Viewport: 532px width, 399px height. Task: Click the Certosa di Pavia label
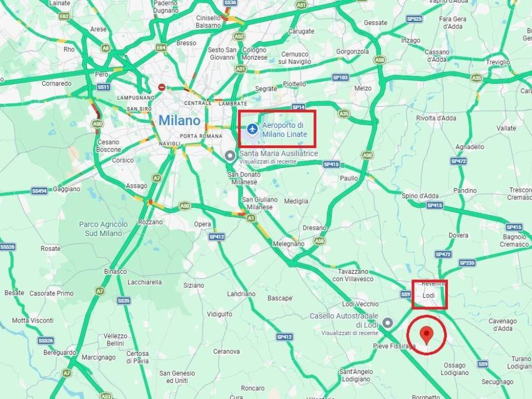pyautogui.click(x=137, y=357)
